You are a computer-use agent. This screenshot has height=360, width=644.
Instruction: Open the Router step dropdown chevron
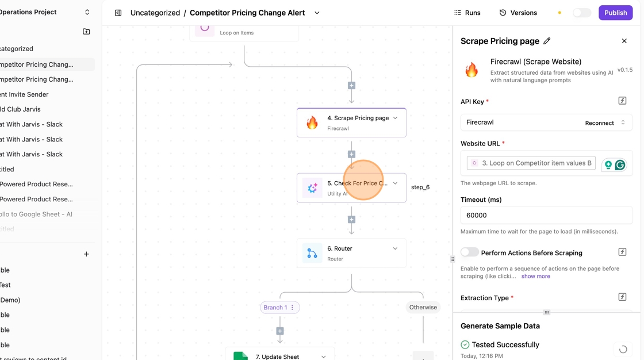(x=395, y=248)
